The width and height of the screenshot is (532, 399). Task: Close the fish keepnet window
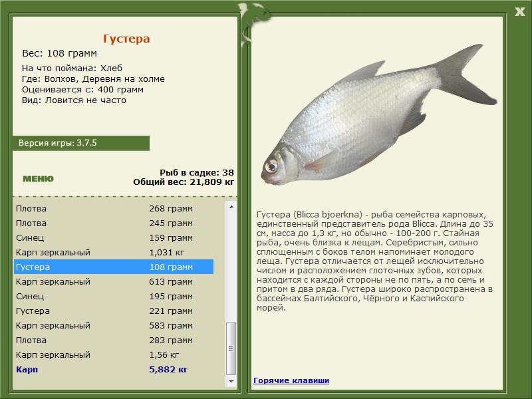pyautogui.click(x=519, y=12)
